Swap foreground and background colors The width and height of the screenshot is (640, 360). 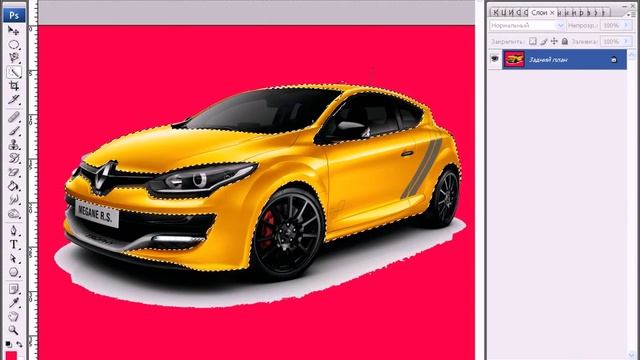[x=19, y=344]
